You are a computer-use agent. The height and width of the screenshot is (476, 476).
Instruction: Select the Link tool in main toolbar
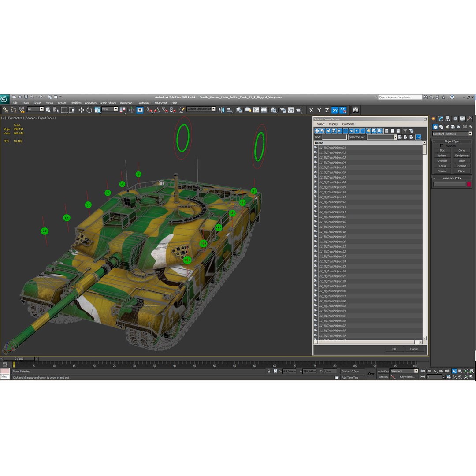click(x=5, y=110)
